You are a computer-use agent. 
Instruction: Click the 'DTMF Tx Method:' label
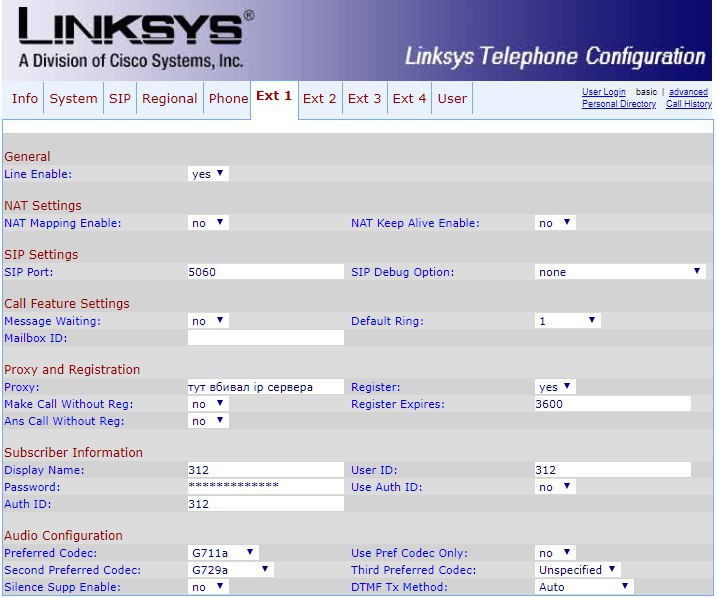pos(399,587)
